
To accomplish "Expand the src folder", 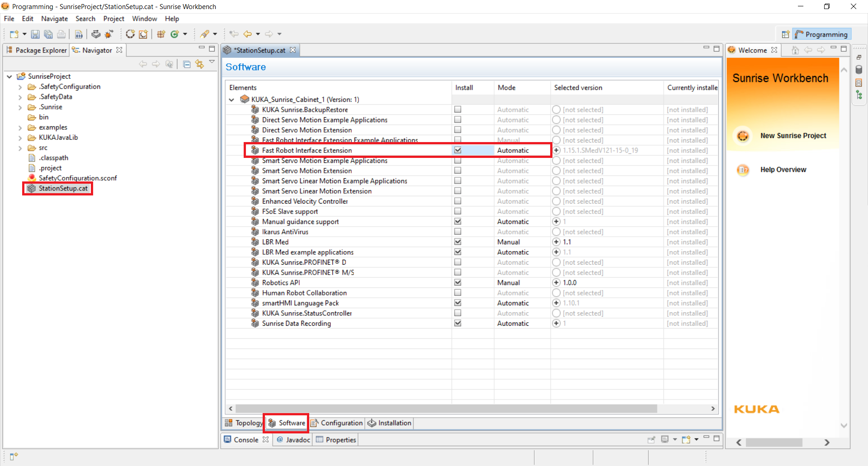I will tap(20, 148).
